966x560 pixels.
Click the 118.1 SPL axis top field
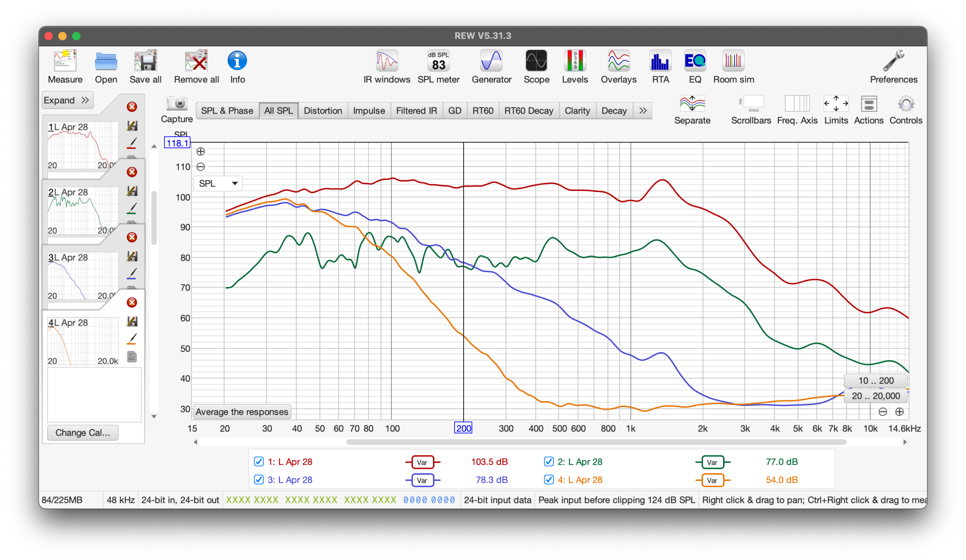177,143
